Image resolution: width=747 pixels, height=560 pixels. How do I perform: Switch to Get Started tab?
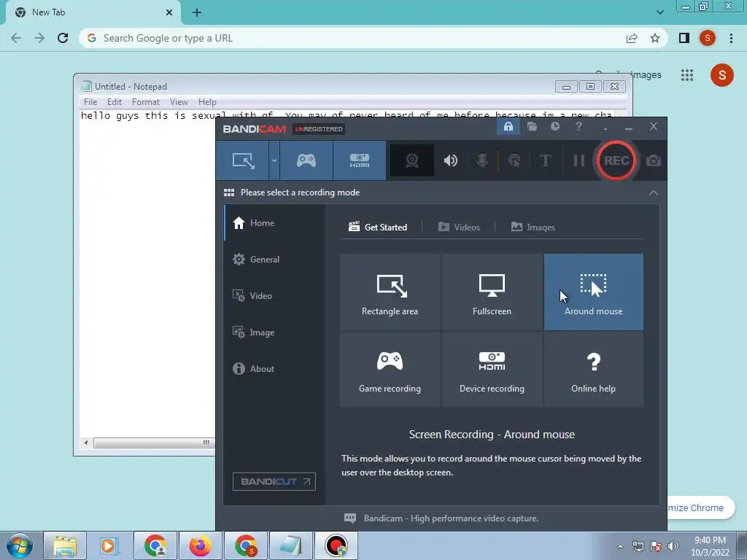[x=378, y=227]
